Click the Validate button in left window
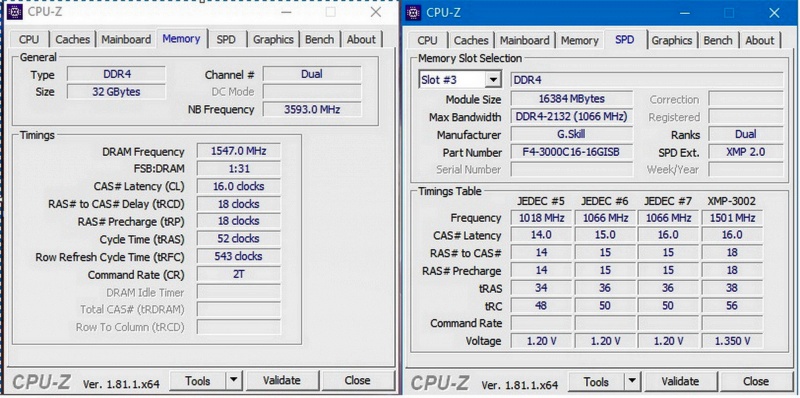Viewport: 800px width, 398px height. click(282, 380)
